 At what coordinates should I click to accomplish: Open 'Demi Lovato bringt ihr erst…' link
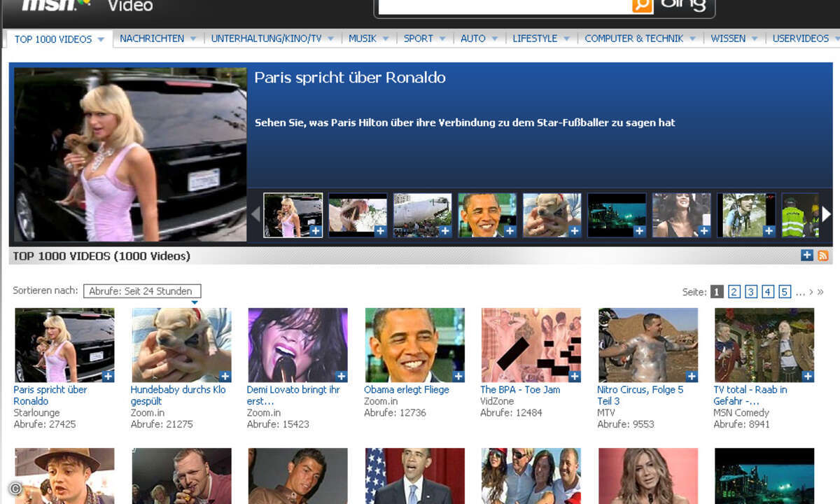coord(293,395)
